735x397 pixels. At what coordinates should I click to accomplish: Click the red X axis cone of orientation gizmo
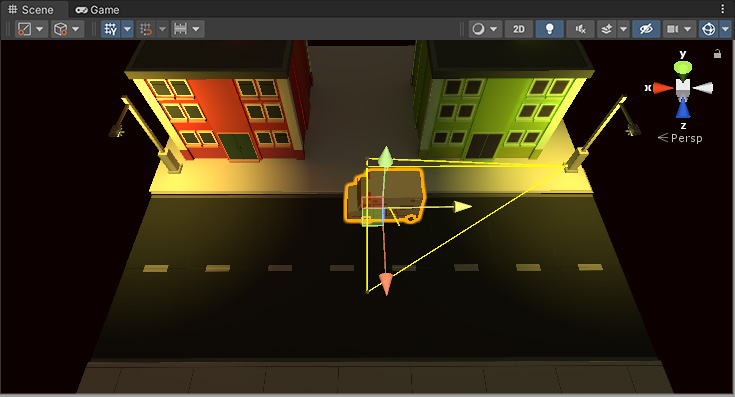pyautogui.click(x=662, y=88)
